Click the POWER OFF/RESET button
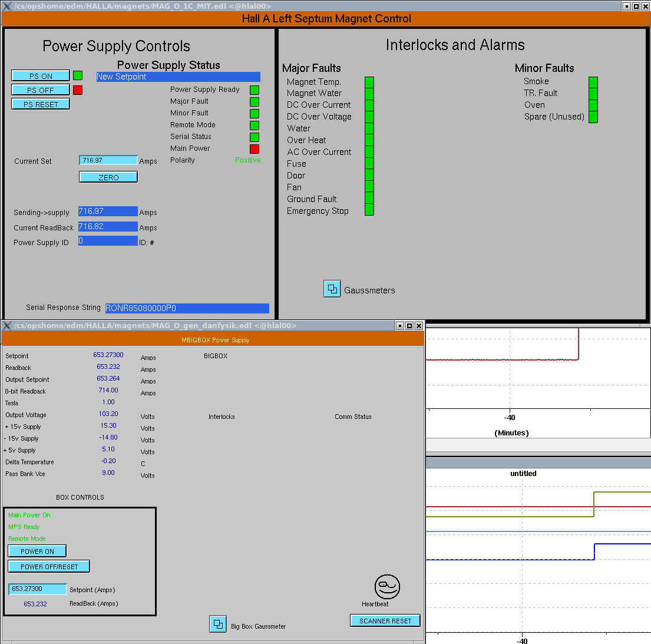This screenshot has width=651, height=644. [49, 567]
